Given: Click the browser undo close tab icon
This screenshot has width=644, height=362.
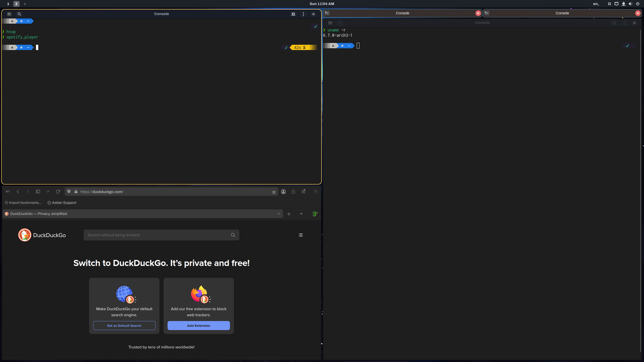Looking at the screenshot, I should click(8, 192).
